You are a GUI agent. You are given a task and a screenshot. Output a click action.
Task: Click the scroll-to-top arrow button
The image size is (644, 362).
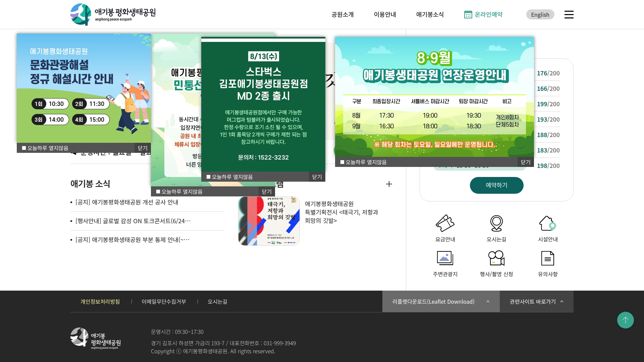(625, 320)
